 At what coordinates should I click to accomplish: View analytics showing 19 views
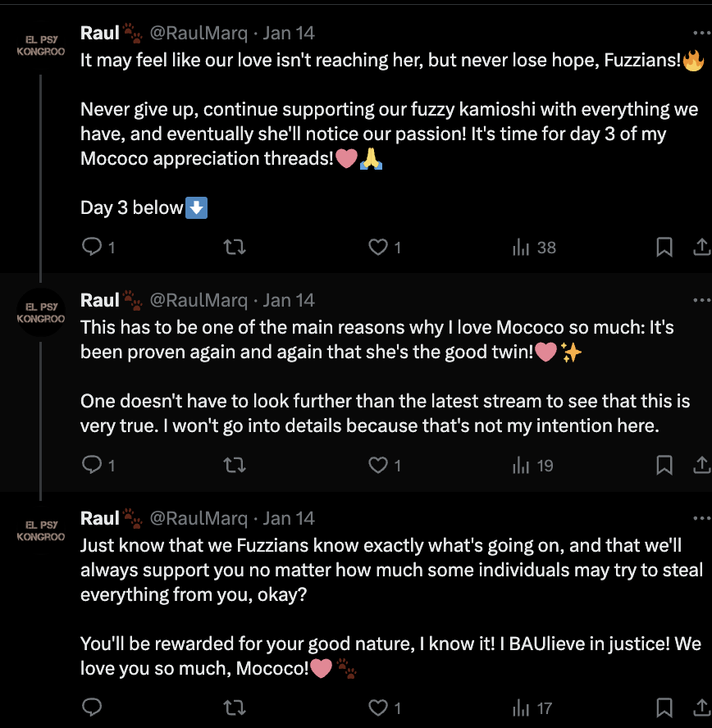533,466
